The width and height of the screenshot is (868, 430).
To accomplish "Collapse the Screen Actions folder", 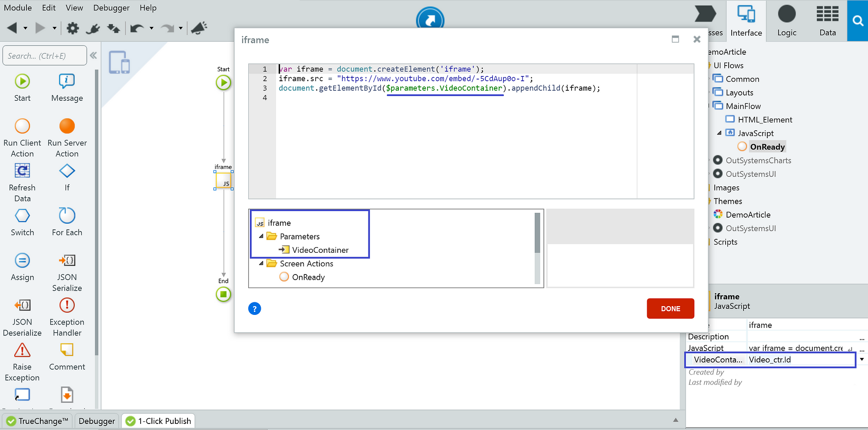I will 261,263.
